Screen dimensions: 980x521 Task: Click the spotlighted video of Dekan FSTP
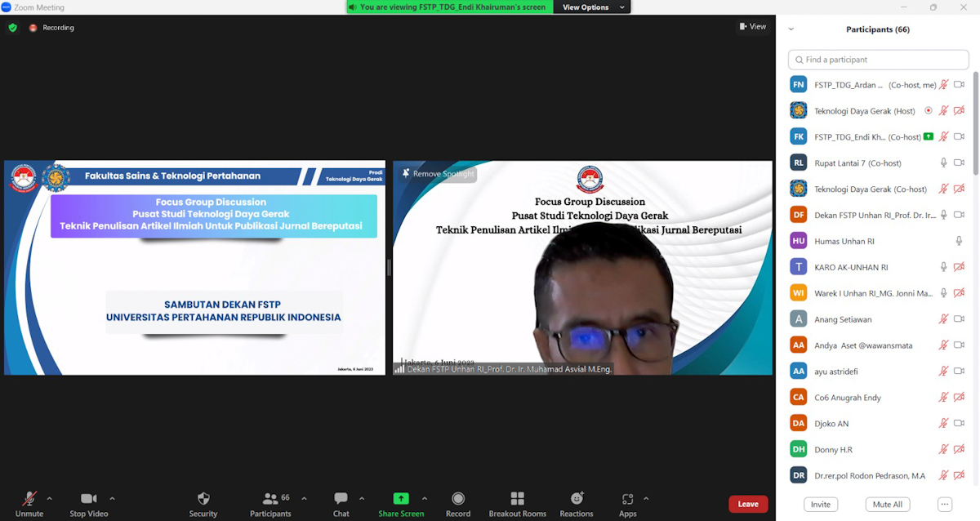click(582, 268)
